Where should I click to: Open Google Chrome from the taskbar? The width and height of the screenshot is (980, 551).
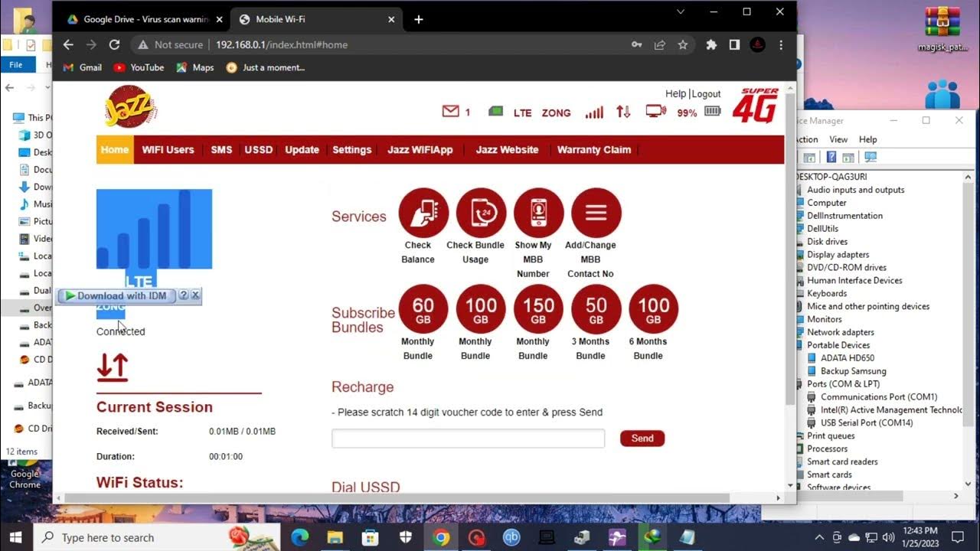click(441, 537)
